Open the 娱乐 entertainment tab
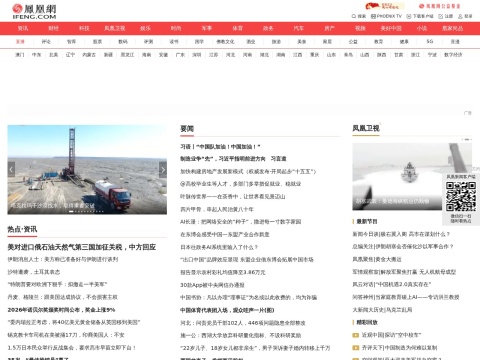The width and height of the screenshot is (480, 360). (145, 28)
